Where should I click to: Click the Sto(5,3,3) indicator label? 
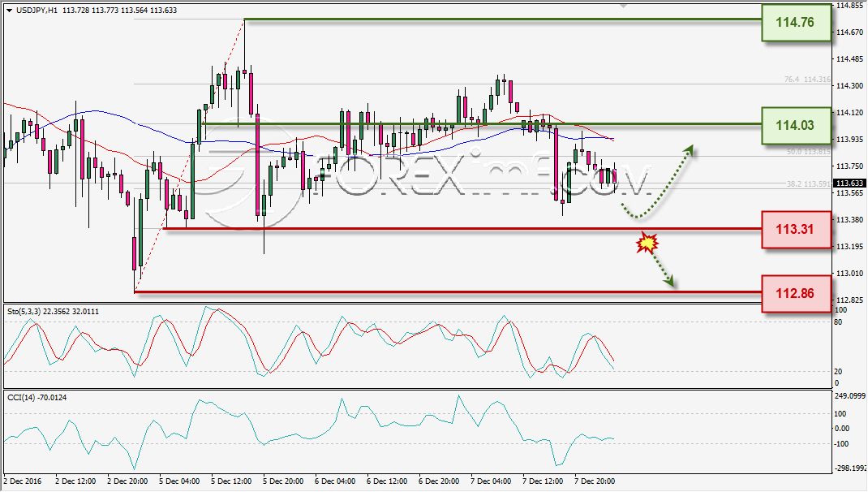[x=54, y=312]
